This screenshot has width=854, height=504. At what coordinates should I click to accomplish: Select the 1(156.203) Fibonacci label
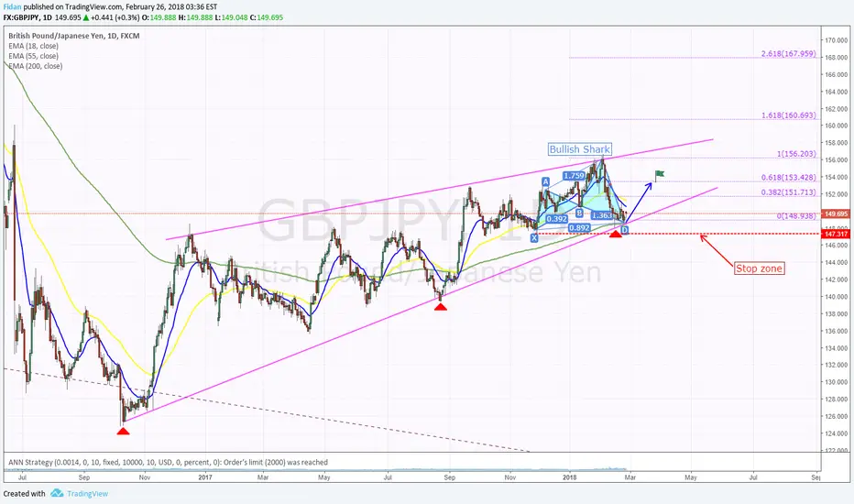coord(797,154)
